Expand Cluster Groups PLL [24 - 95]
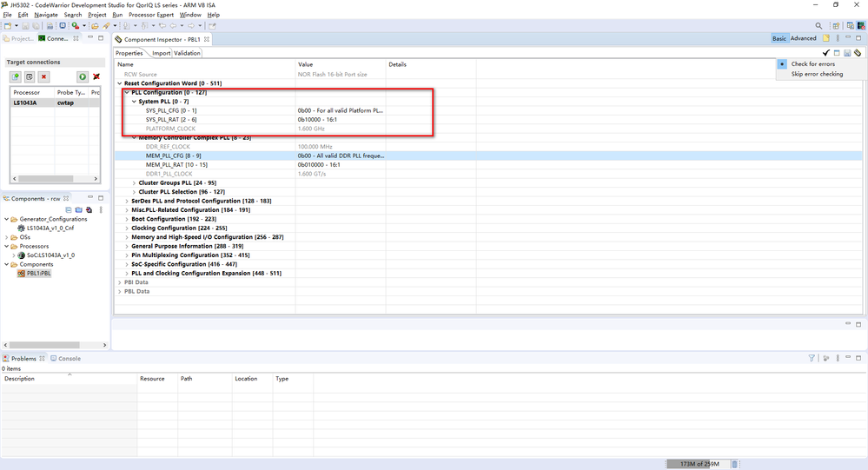This screenshot has height=470, width=868. click(x=134, y=182)
